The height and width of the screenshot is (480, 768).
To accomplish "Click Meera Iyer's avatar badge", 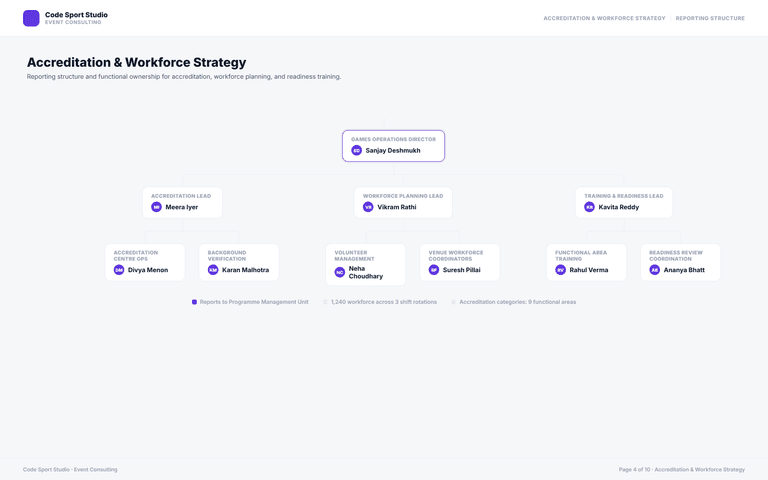I will [x=156, y=207].
